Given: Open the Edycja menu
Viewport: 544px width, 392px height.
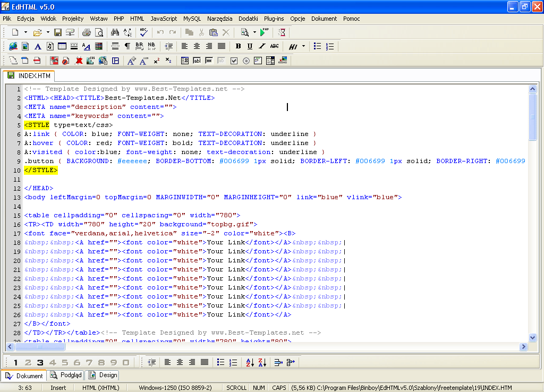Looking at the screenshot, I should pyautogui.click(x=25, y=19).
